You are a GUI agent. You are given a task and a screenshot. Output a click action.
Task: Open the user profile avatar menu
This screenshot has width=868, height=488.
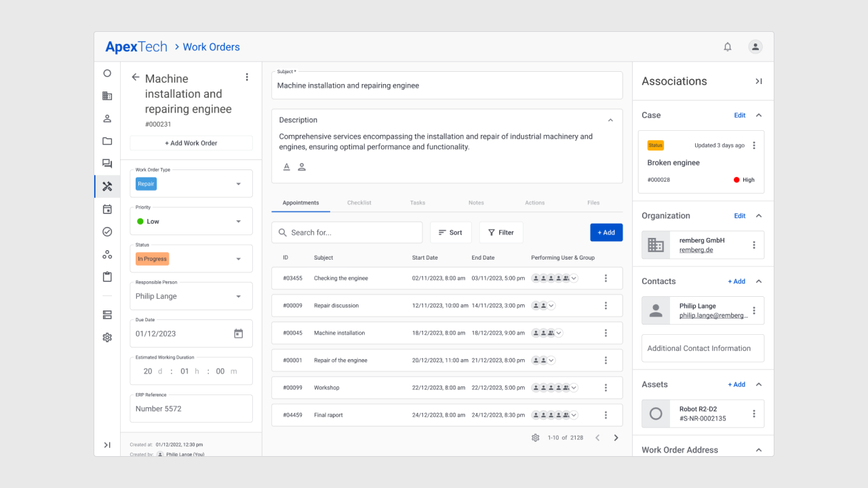coord(755,47)
